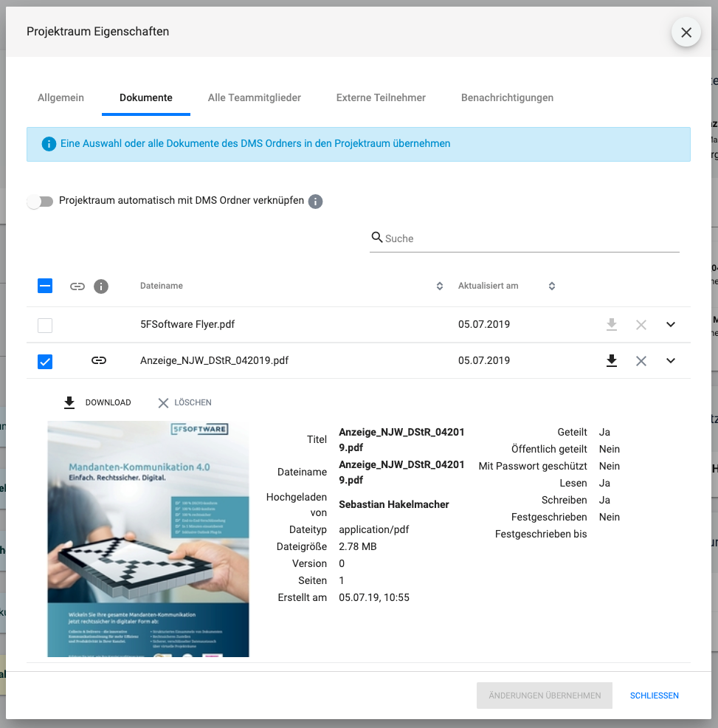Image resolution: width=718 pixels, height=728 pixels.
Task: Click info icon next to DMS Ordner verknüpfen
Action: pyautogui.click(x=316, y=201)
